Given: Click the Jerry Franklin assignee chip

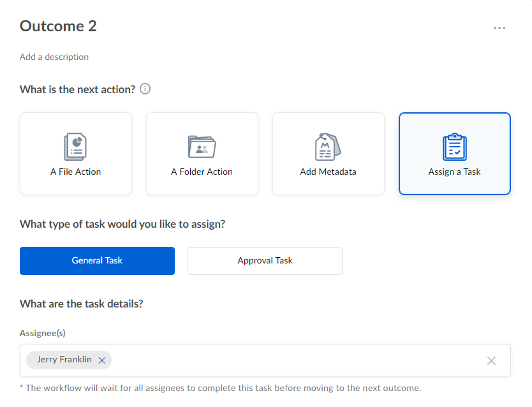Looking at the screenshot, I should pyautogui.click(x=64, y=360).
